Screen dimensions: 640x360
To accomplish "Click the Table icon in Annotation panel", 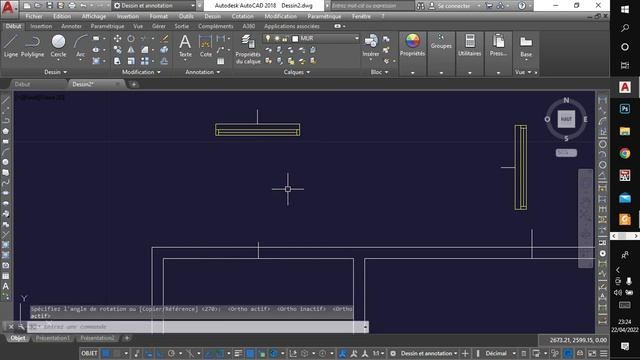I will coord(220,61).
